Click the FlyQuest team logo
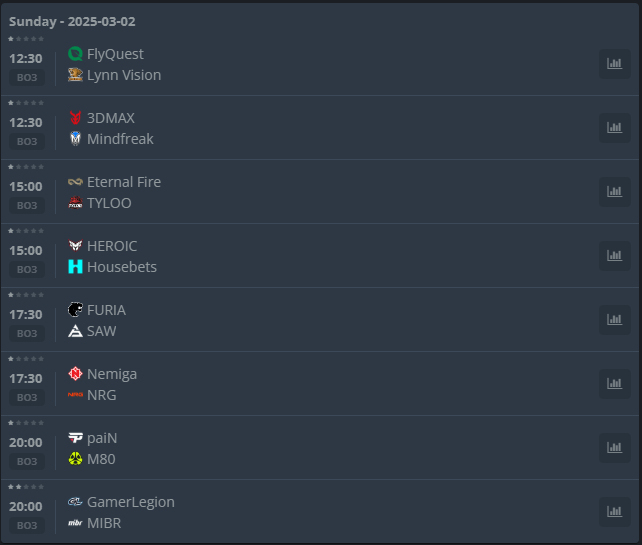 coord(75,54)
